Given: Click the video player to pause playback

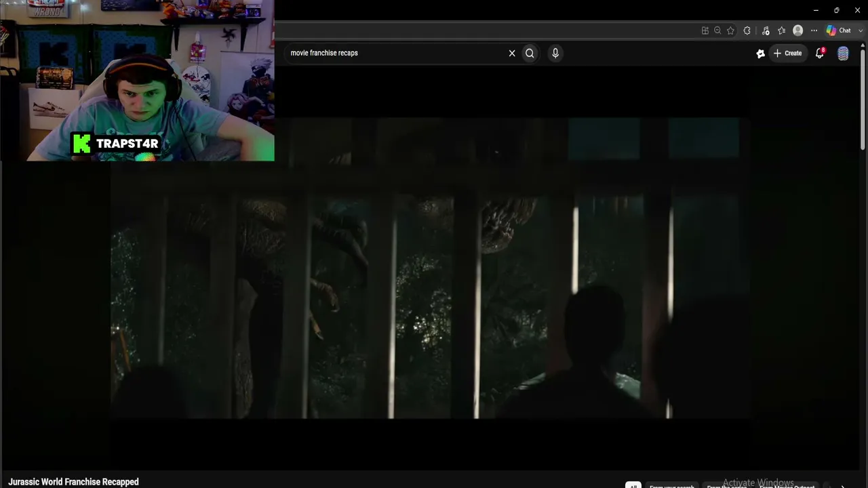Looking at the screenshot, I should (x=430, y=268).
